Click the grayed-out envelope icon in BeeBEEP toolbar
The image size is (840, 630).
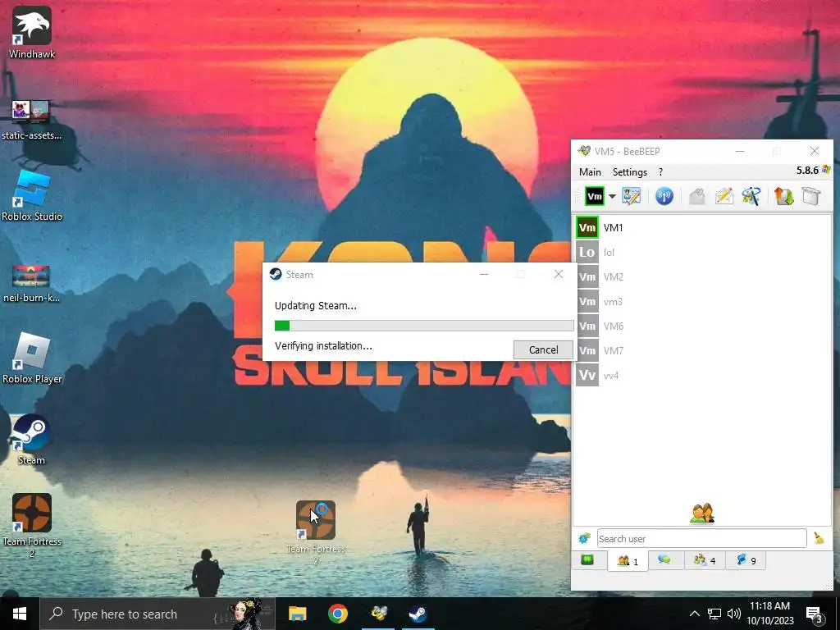[697, 196]
